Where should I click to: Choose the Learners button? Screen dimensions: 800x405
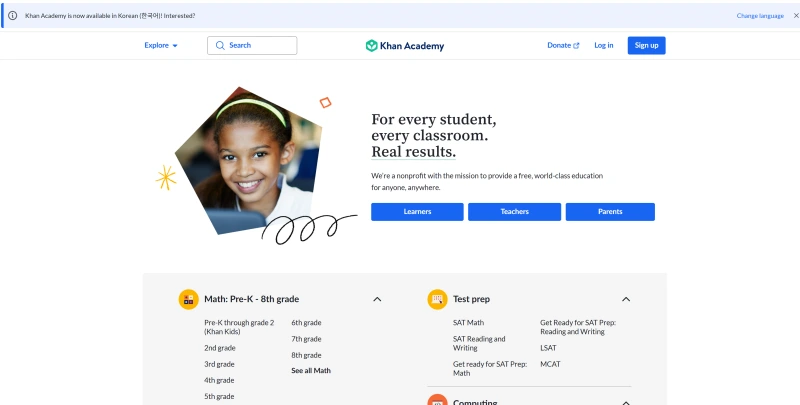point(417,212)
